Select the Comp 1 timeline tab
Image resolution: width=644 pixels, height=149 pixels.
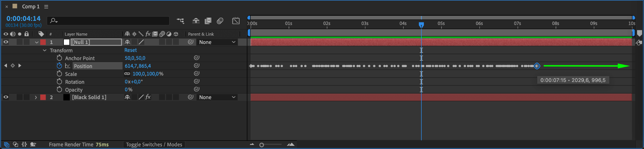click(x=31, y=7)
